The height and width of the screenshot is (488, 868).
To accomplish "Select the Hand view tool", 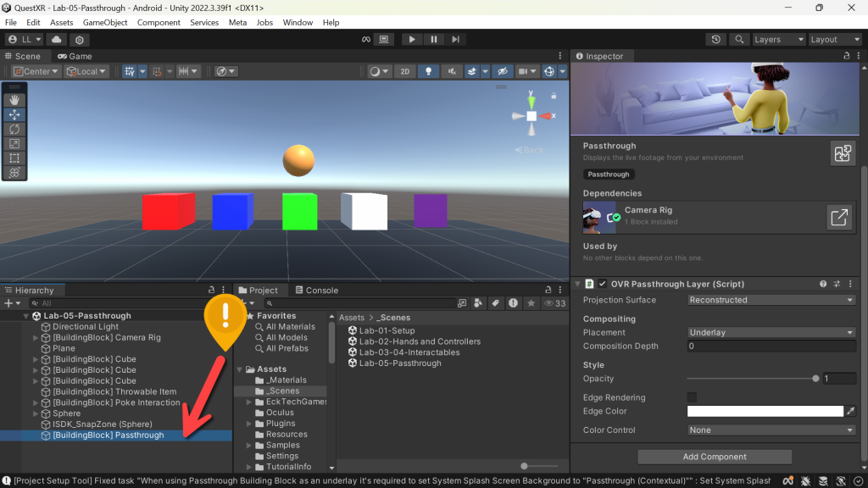I will pyautogui.click(x=14, y=100).
